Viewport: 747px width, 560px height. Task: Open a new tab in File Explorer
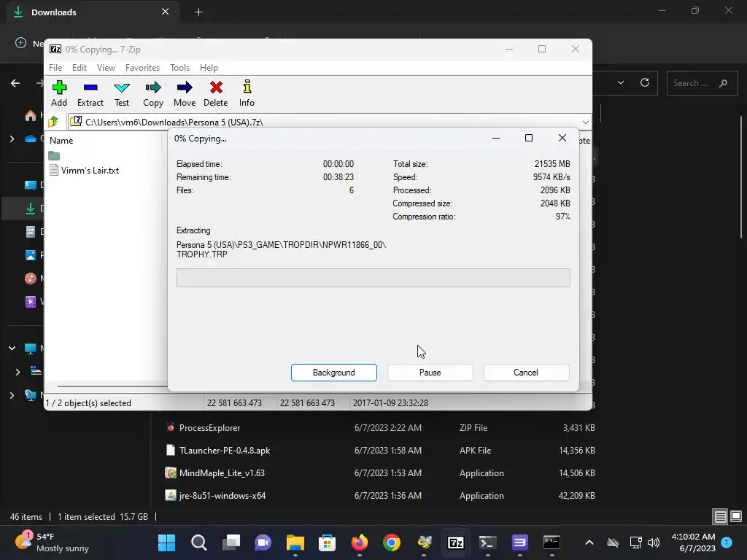[198, 12]
